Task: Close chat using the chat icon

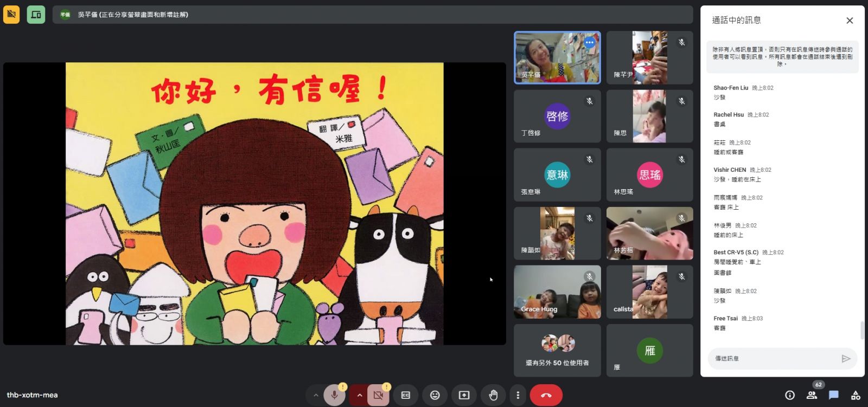Action: [834, 396]
